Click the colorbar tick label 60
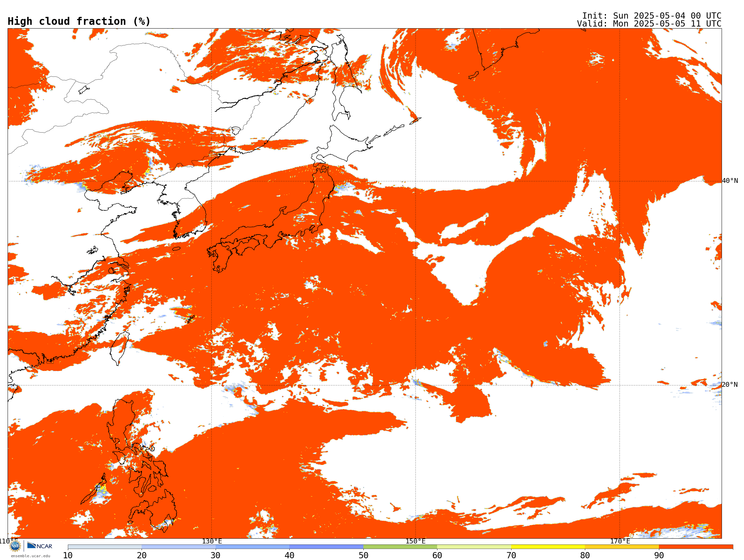The width and height of the screenshot is (744, 560). [437, 556]
